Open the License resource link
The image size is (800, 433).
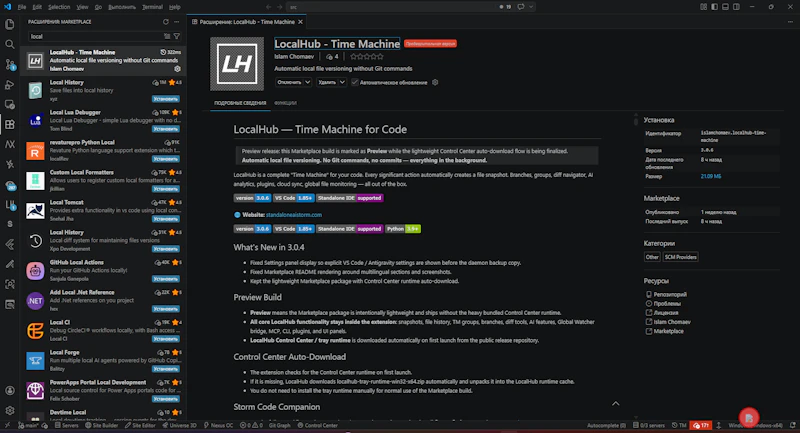tap(666, 313)
